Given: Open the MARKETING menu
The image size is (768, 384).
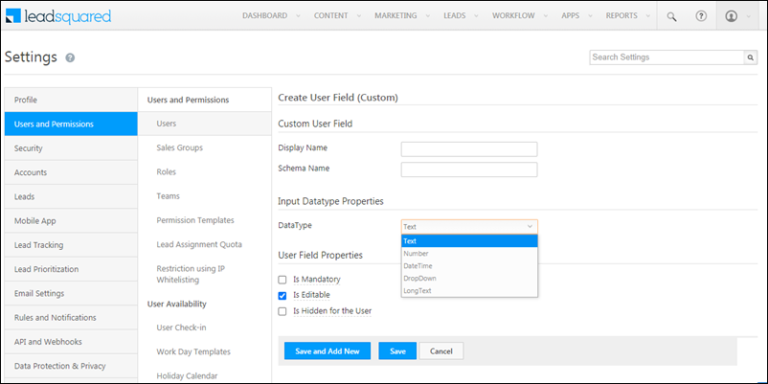Looking at the screenshot, I should click(x=396, y=16).
